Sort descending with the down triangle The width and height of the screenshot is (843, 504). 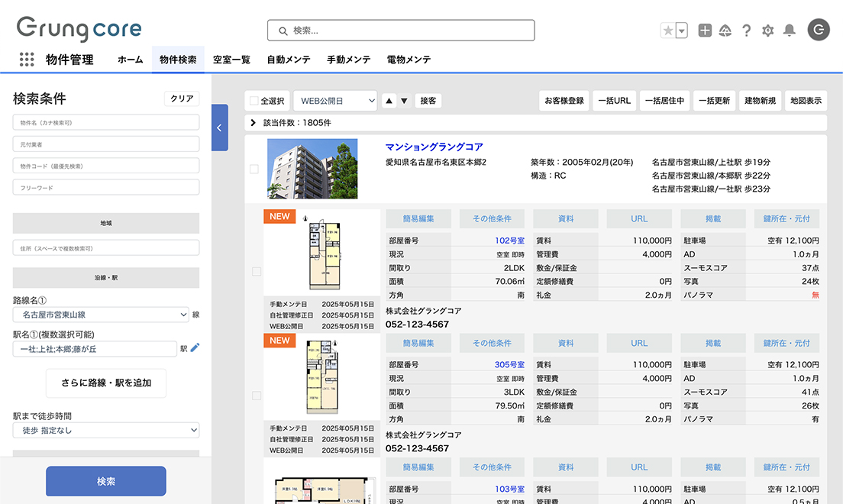404,101
